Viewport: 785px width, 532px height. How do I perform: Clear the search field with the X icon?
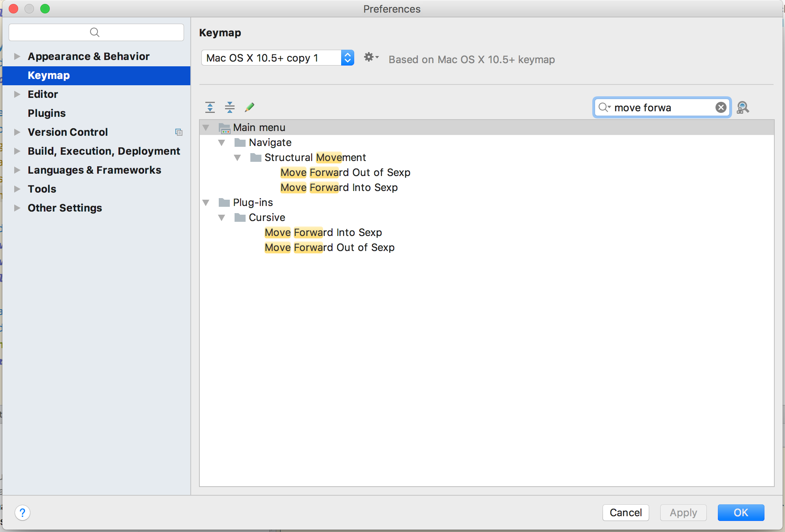point(721,107)
